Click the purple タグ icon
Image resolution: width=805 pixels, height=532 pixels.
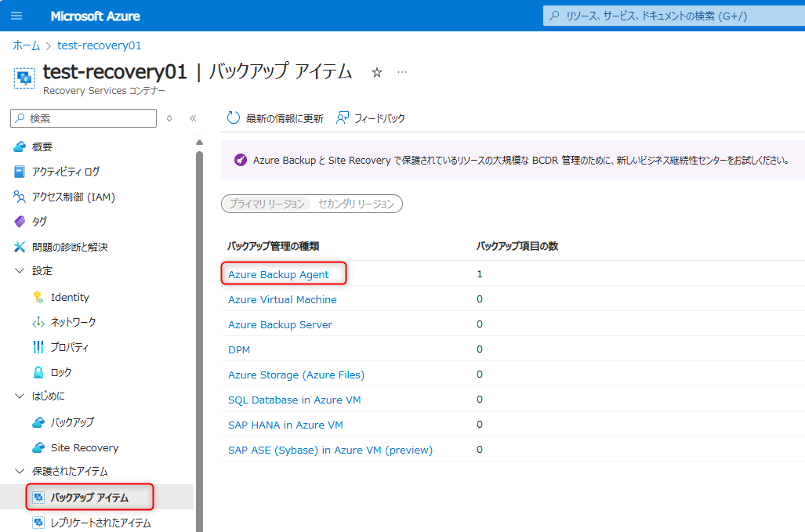20,222
